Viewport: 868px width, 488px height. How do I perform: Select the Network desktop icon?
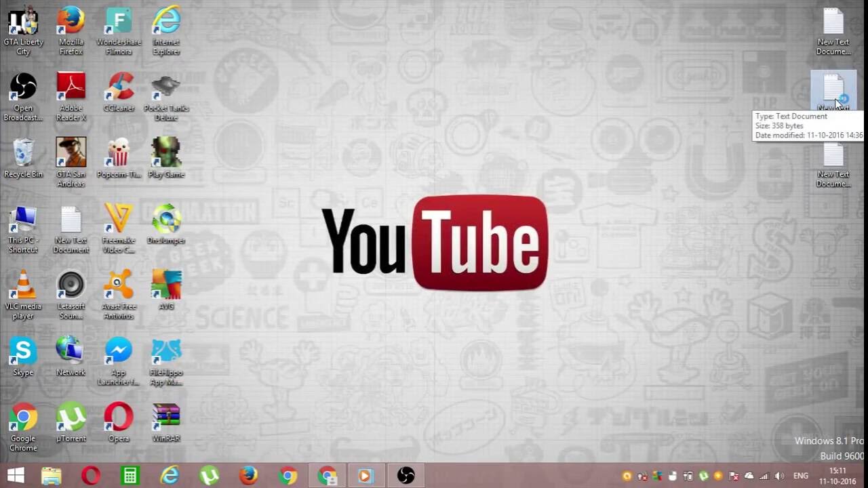pyautogui.click(x=71, y=356)
